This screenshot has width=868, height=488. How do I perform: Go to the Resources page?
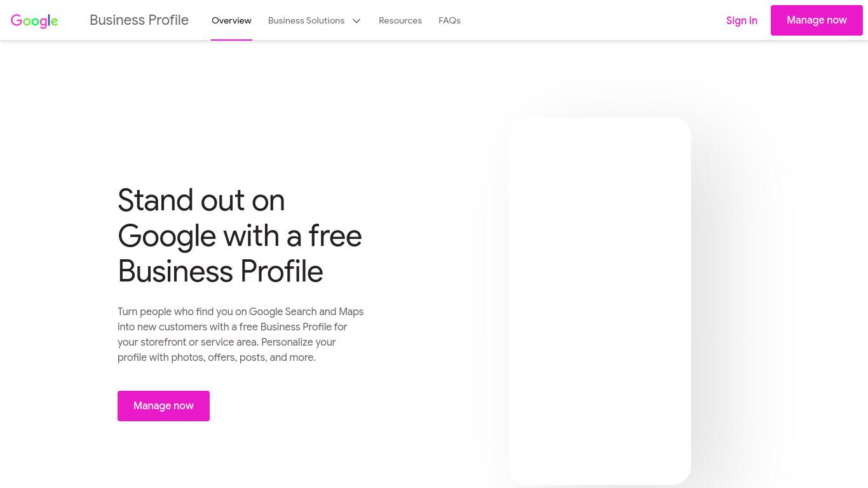(x=400, y=20)
